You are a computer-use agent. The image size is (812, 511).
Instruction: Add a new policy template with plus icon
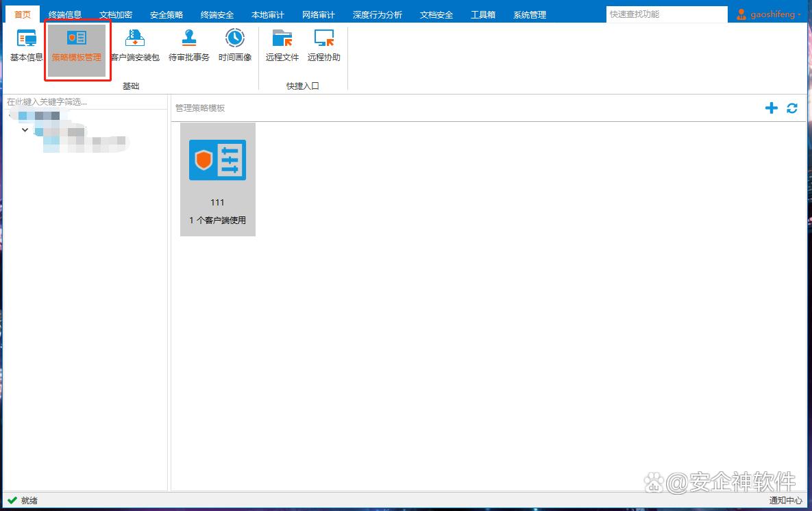click(771, 108)
